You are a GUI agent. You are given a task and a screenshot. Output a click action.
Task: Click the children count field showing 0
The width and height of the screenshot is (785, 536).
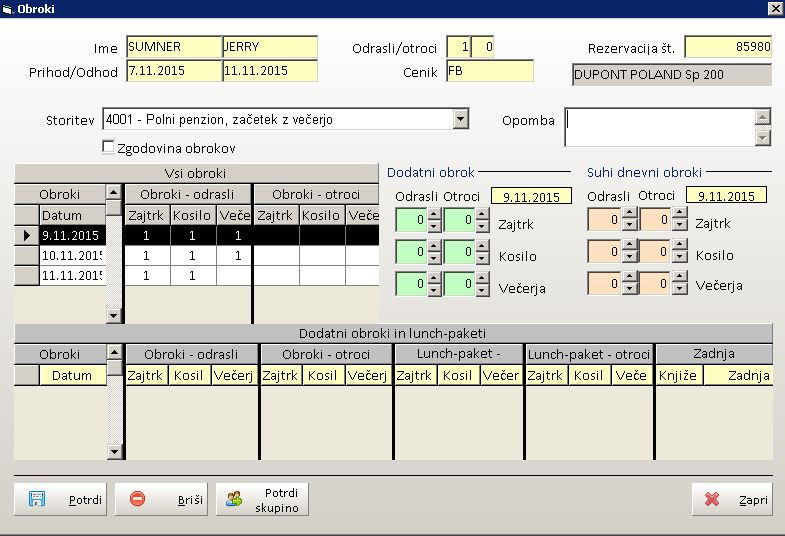pos(483,47)
